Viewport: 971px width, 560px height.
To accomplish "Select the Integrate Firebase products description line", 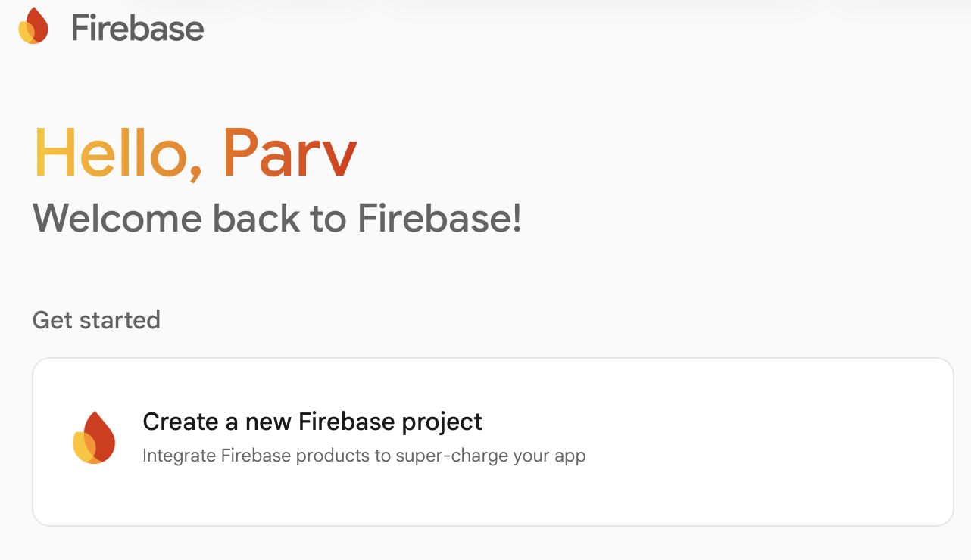I will 364,456.
